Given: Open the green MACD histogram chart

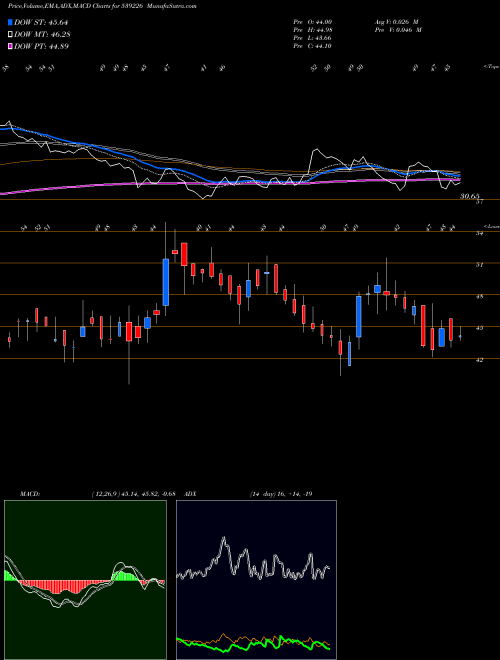Looking at the screenshot, I should (85, 580).
